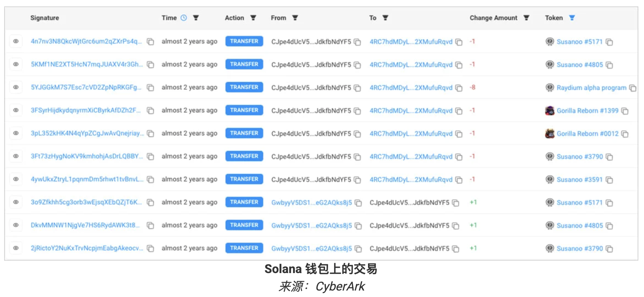Screen dimensions: 644x297
Task: Toggle eye icon for transaction 3Ft73zHygNo
Action: 16,156
